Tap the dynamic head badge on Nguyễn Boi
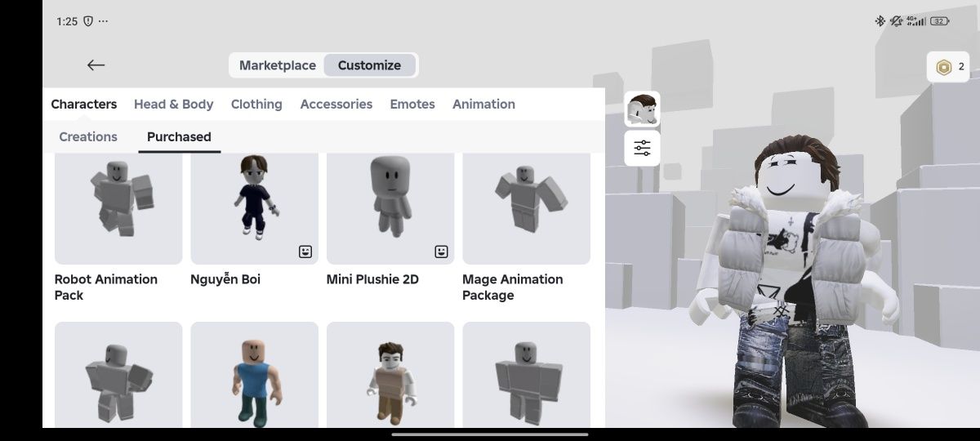 click(x=305, y=252)
